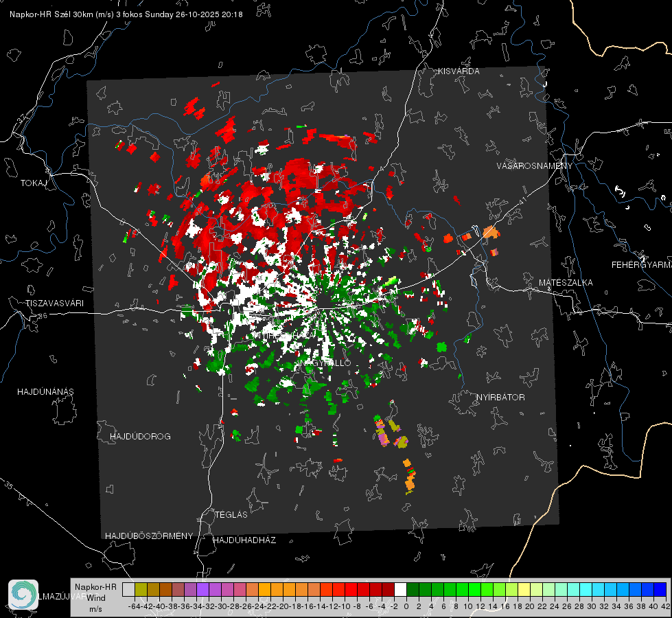Select the FEHÉRGYARMAT city label at right edge
The image size is (672, 618).
click(x=642, y=265)
